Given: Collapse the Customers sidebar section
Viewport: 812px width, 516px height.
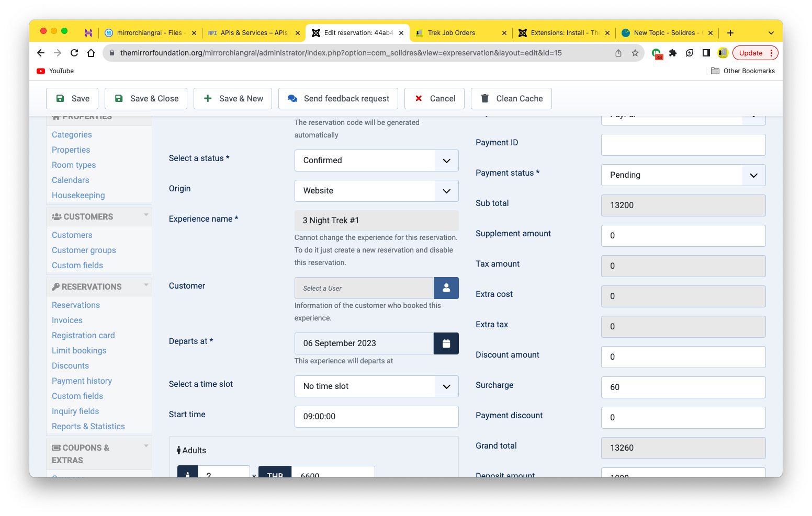Looking at the screenshot, I should pyautogui.click(x=146, y=215).
